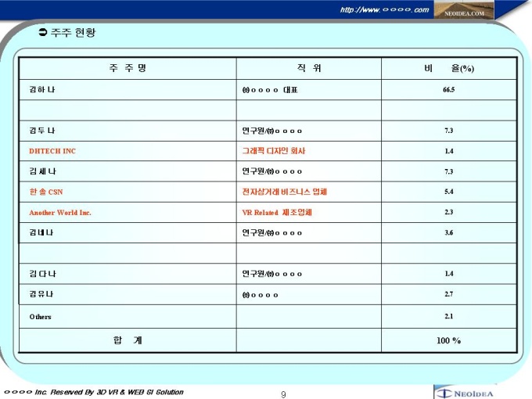Click the 1.4 value in the DHTECH INC row
Image resolution: width=532 pixels, height=399 pixels.
click(x=448, y=151)
